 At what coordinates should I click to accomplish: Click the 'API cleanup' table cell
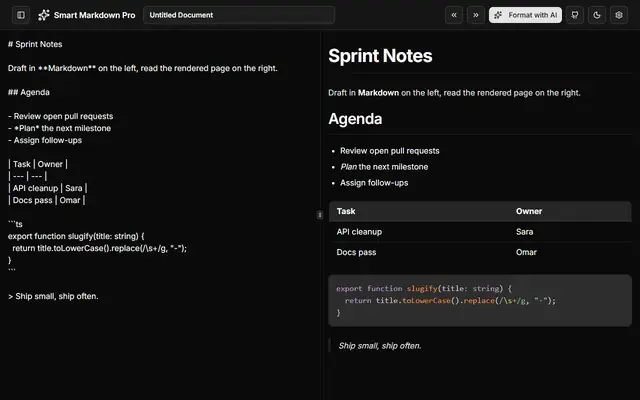[x=359, y=232]
